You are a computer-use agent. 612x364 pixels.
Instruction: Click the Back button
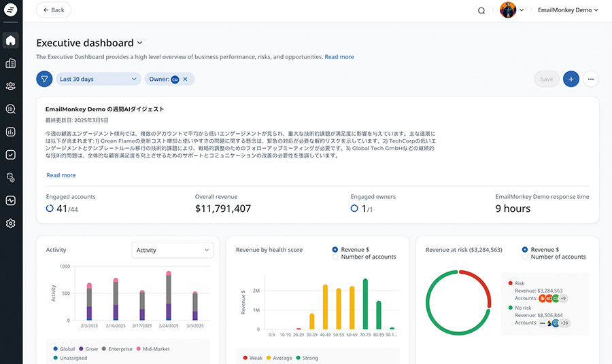tap(54, 10)
